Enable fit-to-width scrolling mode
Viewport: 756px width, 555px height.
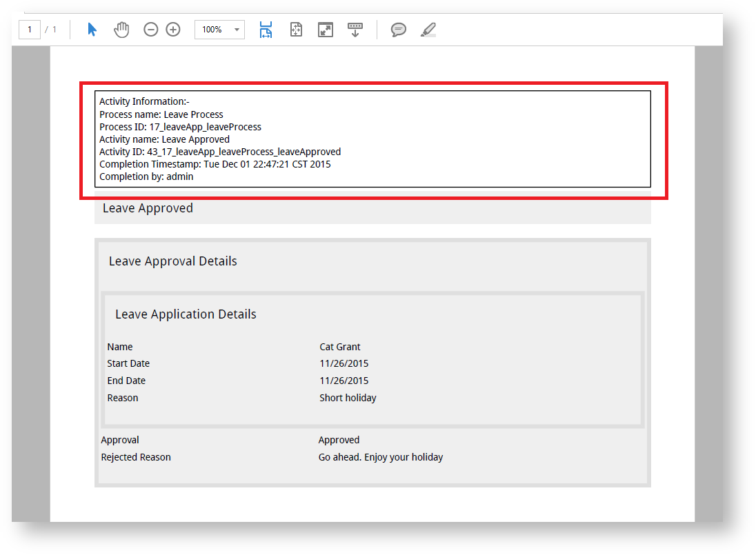266,30
